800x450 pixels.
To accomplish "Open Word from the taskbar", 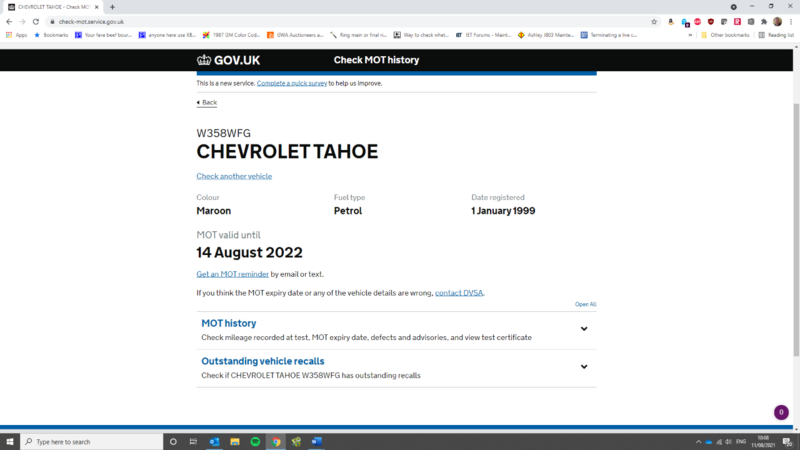I will 317,442.
